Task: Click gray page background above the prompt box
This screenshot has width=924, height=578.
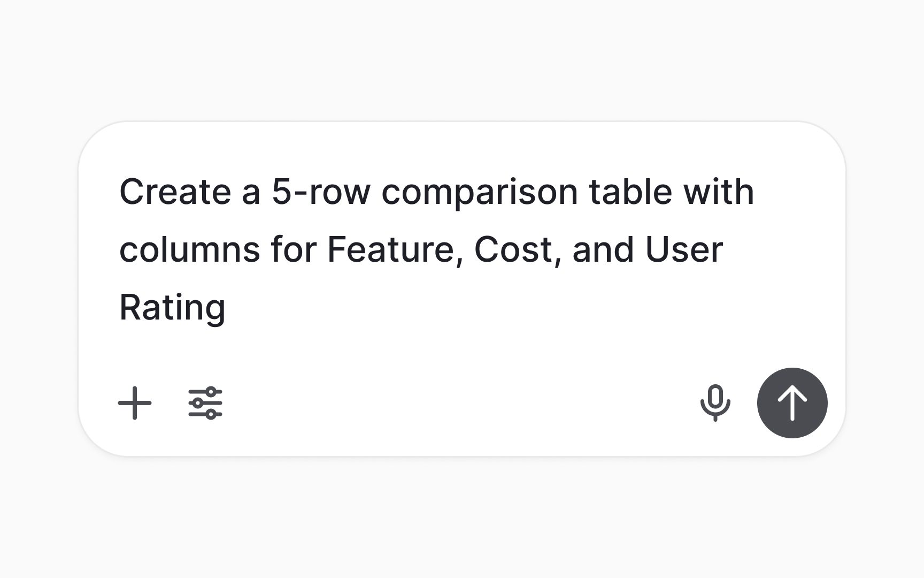Action: [462, 59]
